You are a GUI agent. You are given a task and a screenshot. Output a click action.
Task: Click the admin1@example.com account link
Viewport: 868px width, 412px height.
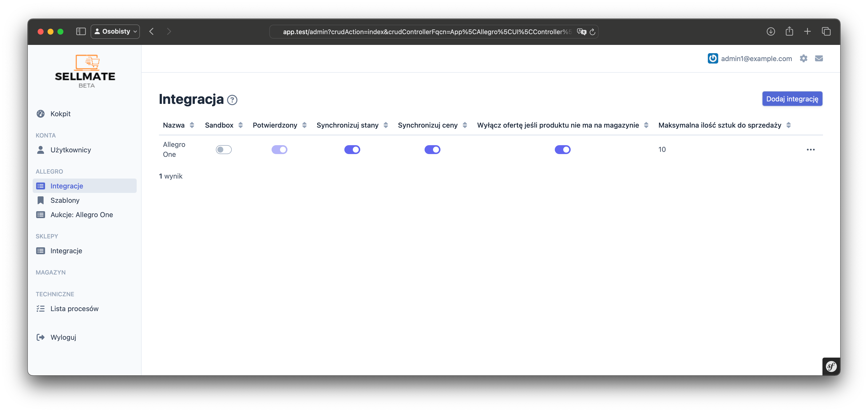pos(756,59)
